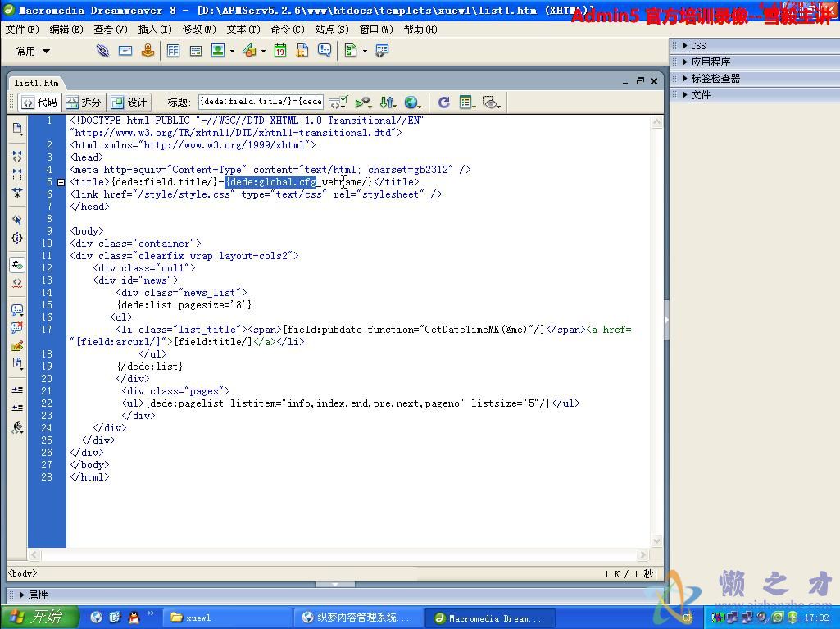Insert a Named Anchor using anchor icon

click(x=148, y=51)
